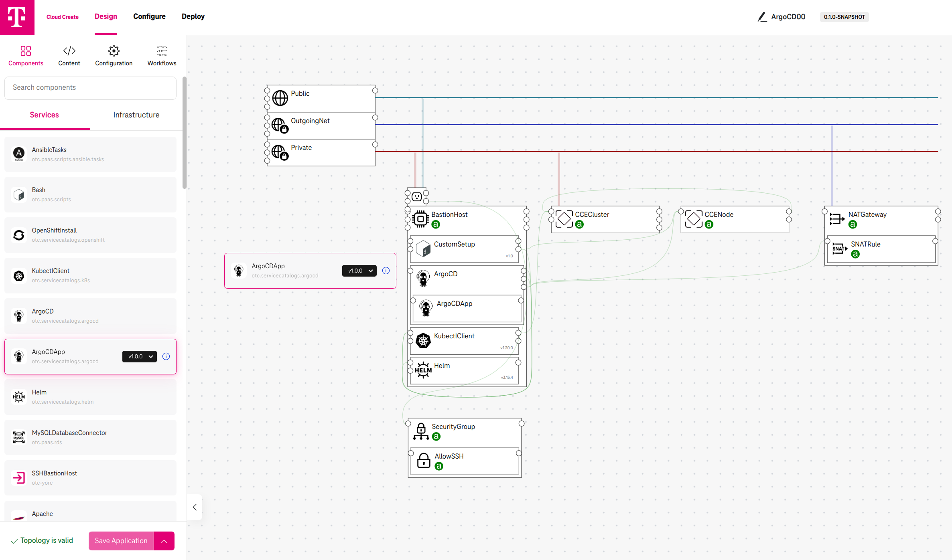The image size is (952, 560).
Task: Click the BastionHost chip icon on canvas
Action: 420,219
